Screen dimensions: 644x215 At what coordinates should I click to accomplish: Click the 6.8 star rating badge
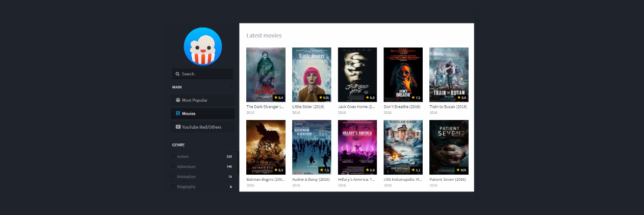[x=370, y=98]
